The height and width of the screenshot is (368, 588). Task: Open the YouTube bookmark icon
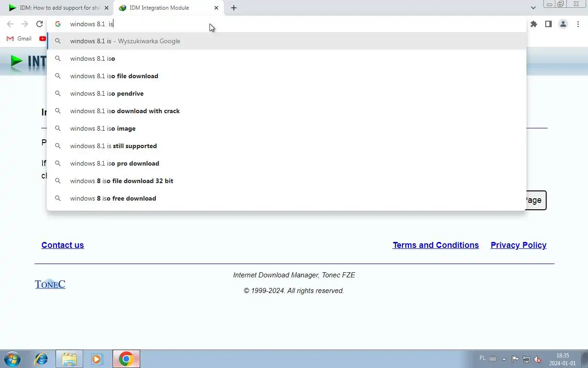tap(43, 39)
